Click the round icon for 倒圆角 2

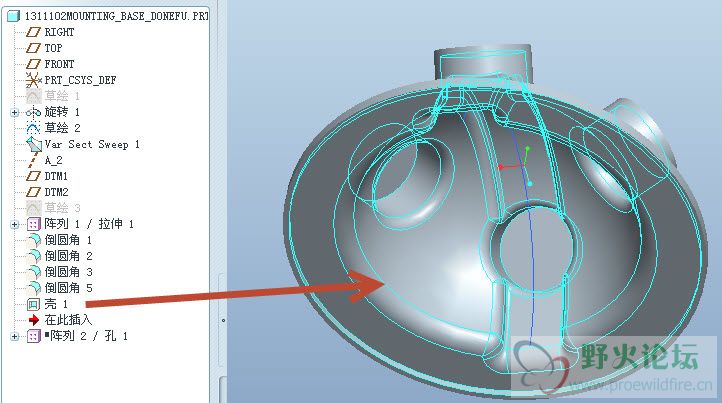click(34, 256)
